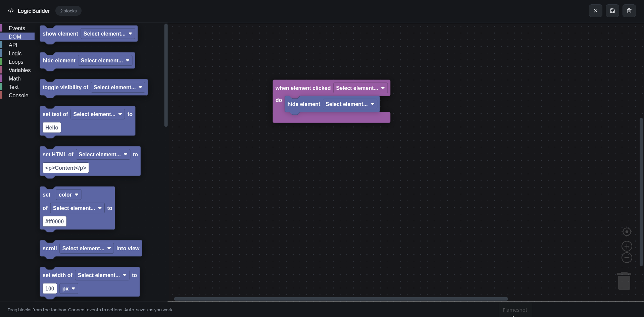
Task: Open the Console category
Action: point(18,95)
